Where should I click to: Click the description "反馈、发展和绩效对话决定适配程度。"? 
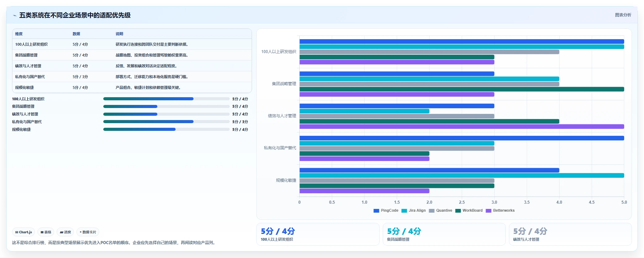click(x=146, y=66)
